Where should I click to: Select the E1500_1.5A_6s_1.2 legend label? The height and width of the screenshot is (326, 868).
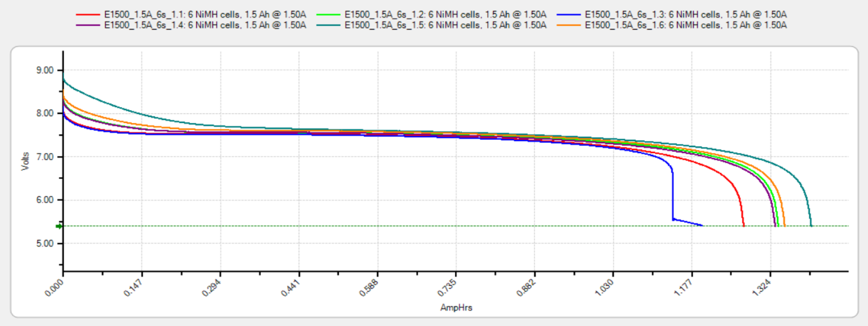click(445, 15)
